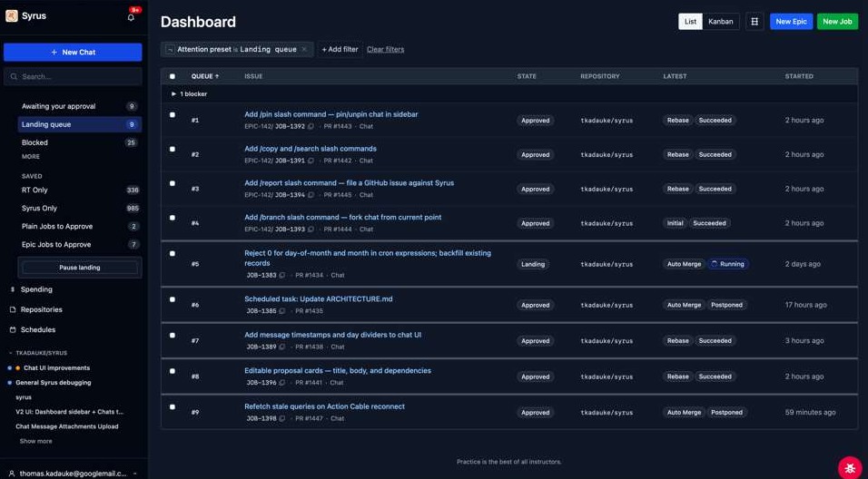Open EPIC-142 link in the /report command row

point(258,195)
